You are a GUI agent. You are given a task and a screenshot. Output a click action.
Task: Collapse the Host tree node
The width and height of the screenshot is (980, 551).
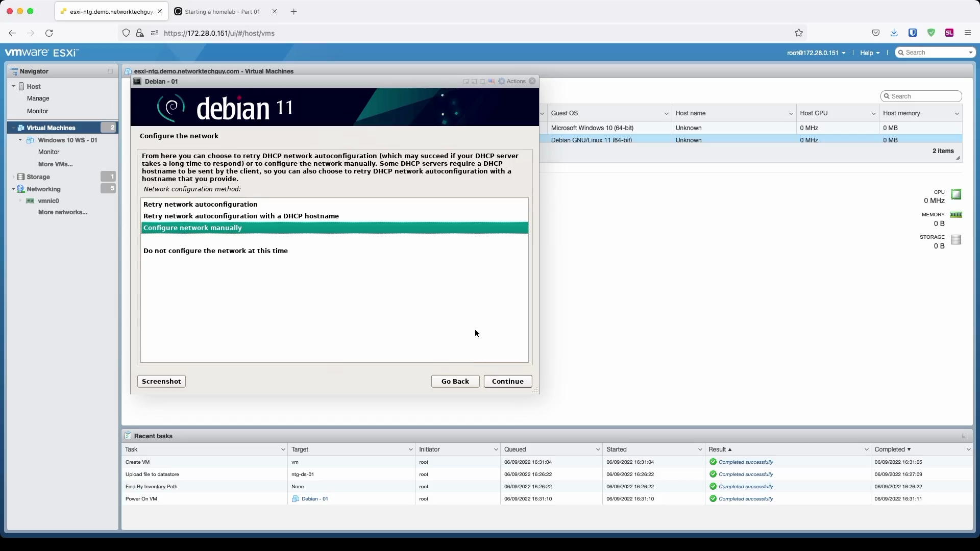point(13,86)
